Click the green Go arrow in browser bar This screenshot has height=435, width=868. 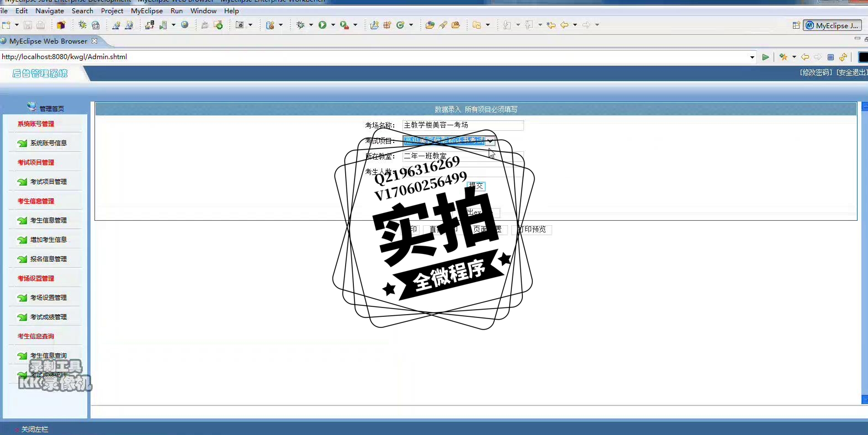(x=765, y=57)
